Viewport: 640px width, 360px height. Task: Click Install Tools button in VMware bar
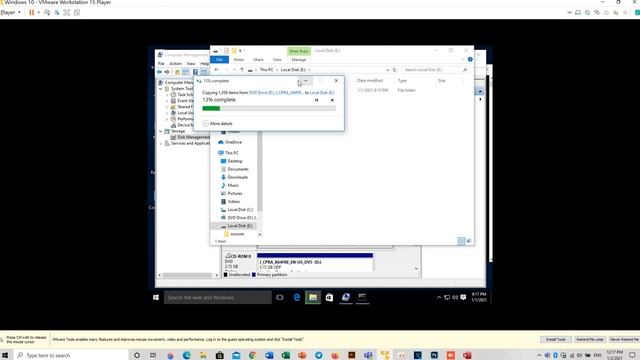tap(556, 340)
